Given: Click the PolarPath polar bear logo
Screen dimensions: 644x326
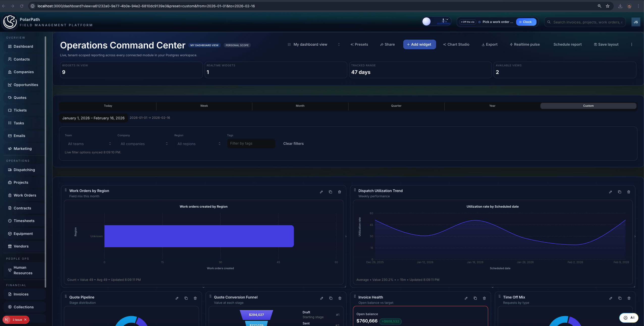Looking at the screenshot, I should point(10,22).
